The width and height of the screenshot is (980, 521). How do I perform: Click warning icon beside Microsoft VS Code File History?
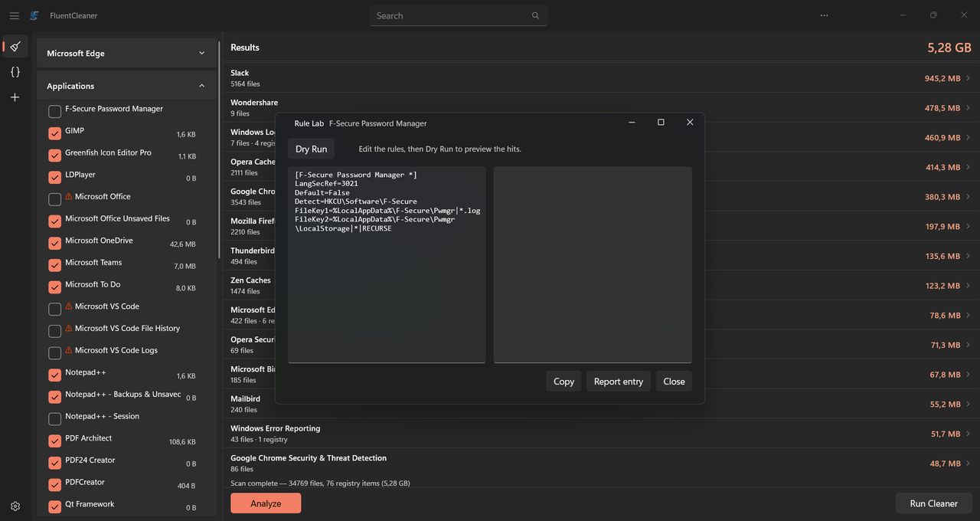point(69,328)
